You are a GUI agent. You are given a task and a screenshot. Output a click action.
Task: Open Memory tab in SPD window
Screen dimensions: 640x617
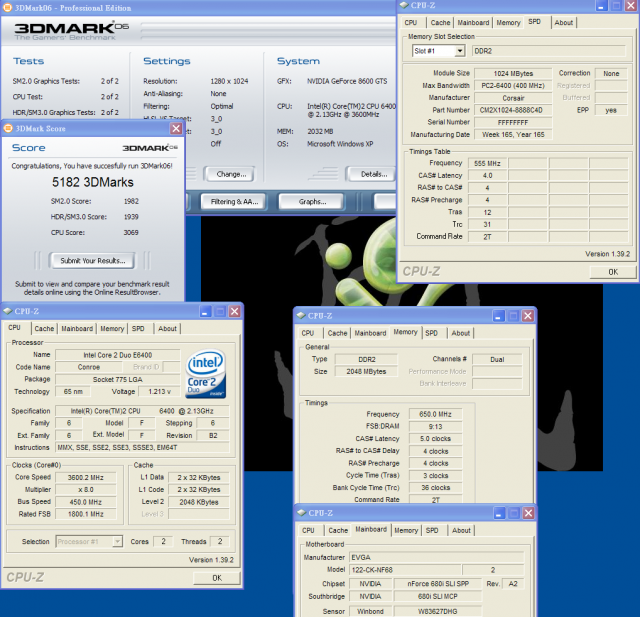pos(508,22)
